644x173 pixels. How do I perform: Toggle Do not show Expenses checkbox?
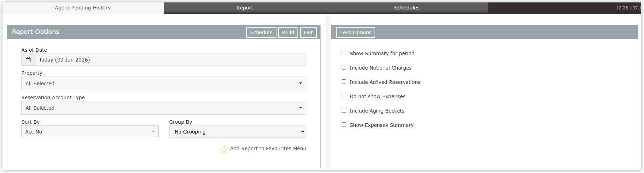click(344, 96)
